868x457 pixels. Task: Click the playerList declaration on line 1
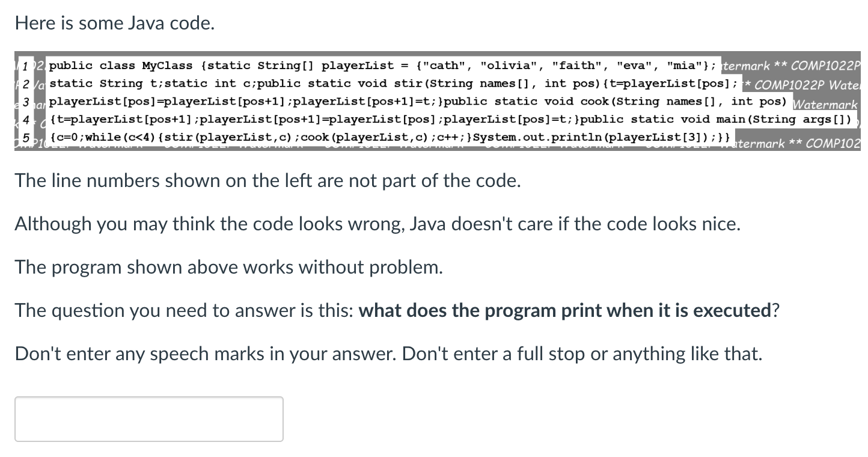(358, 66)
